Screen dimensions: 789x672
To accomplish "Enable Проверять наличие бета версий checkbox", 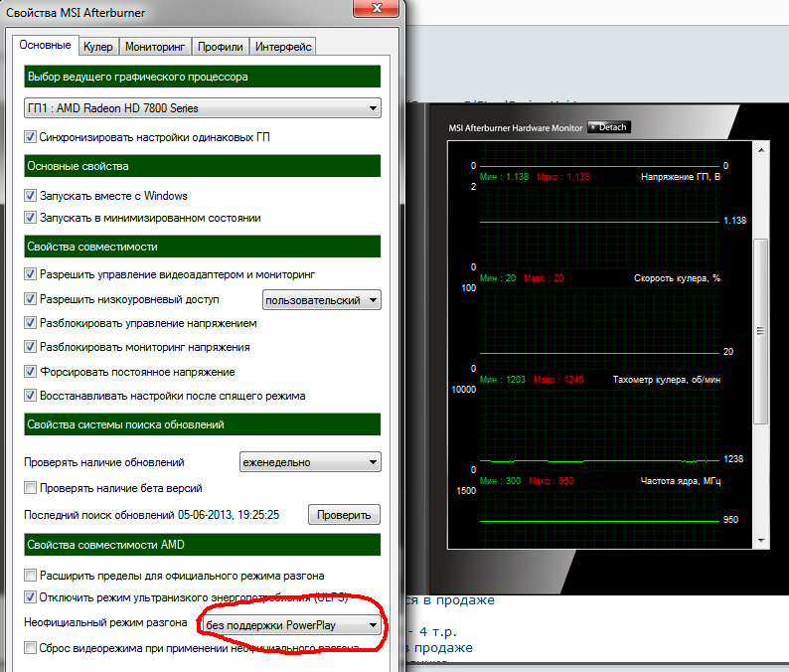I will pos(30,488).
